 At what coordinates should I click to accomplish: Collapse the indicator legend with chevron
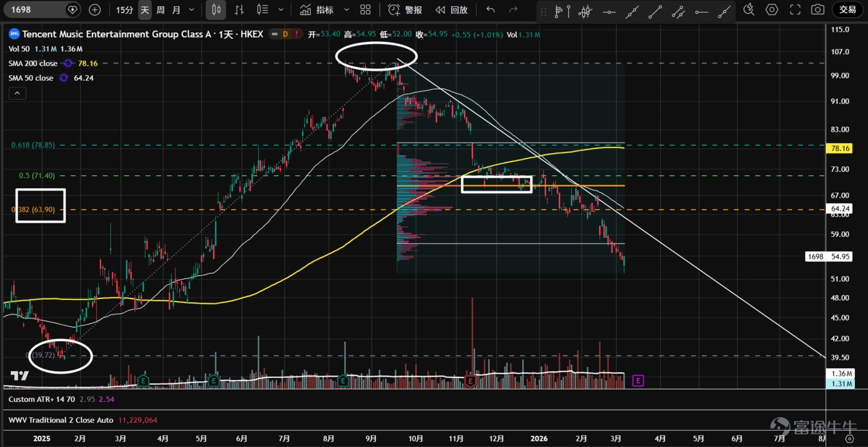[x=17, y=93]
